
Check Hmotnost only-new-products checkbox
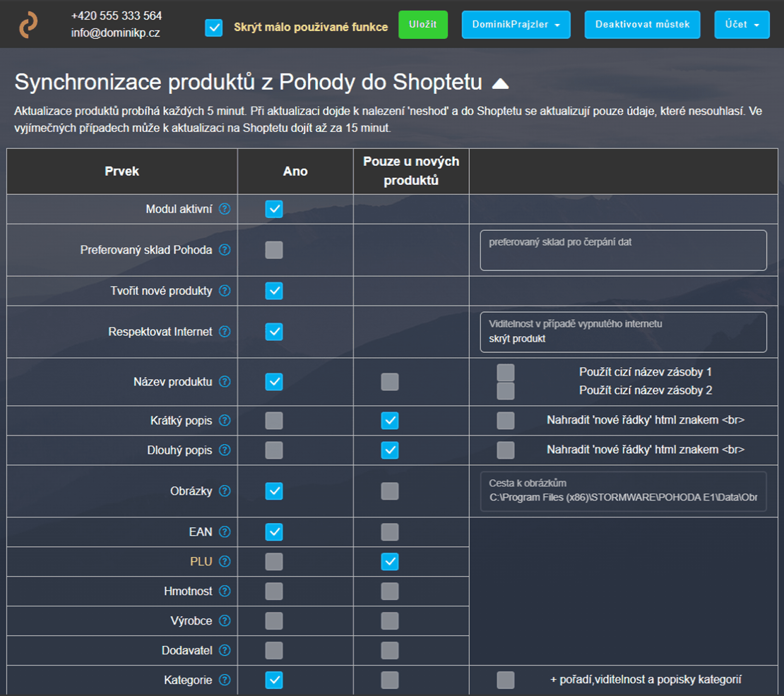[390, 591]
